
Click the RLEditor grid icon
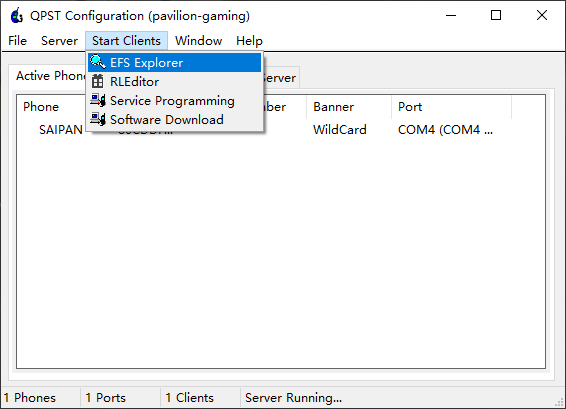97,81
